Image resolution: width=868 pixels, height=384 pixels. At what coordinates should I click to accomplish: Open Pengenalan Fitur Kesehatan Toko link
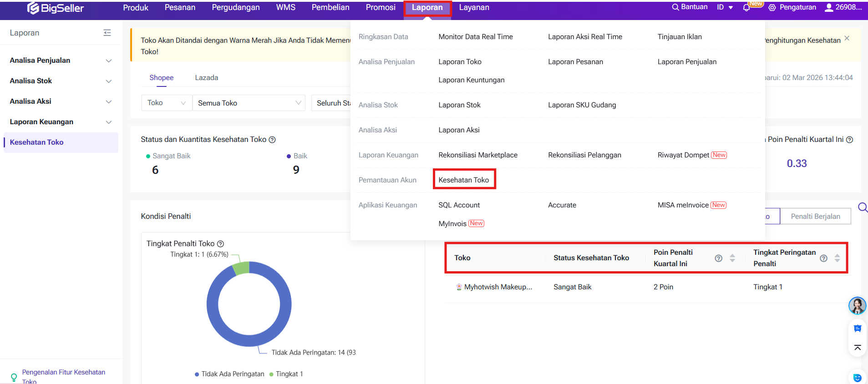63,376
